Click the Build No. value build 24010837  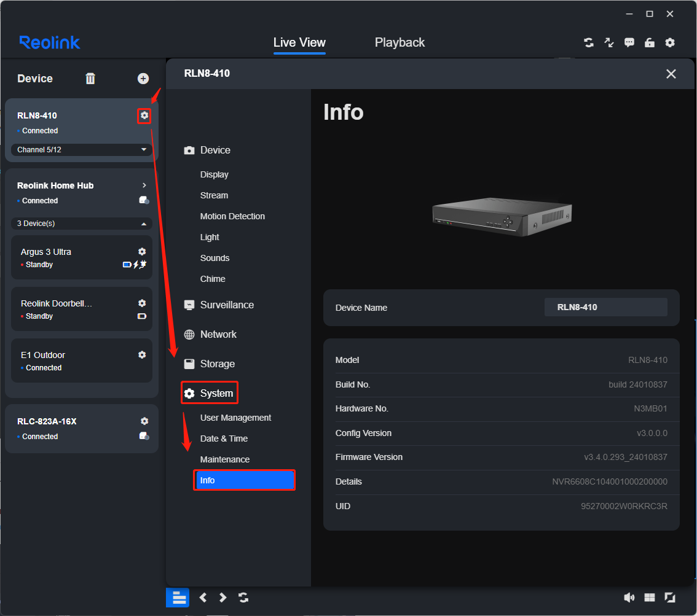pos(638,384)
